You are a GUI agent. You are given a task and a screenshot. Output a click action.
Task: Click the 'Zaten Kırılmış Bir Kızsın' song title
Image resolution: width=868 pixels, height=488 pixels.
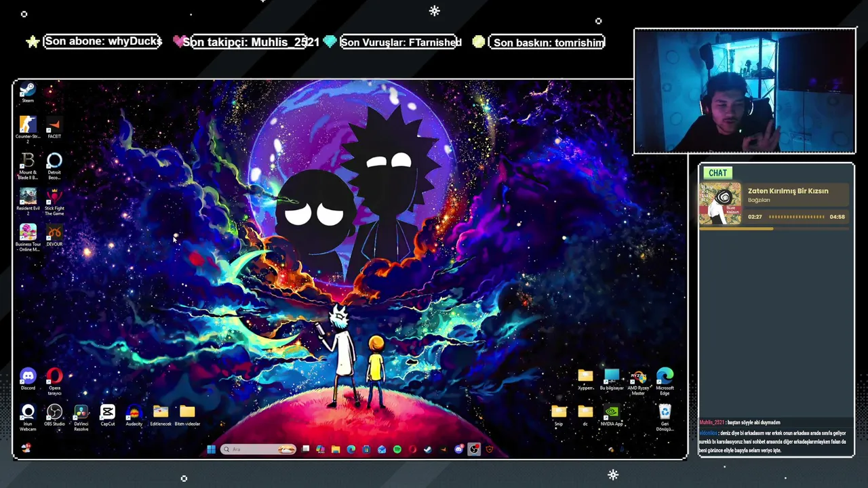pyautogui.click(x=788, y=191)
